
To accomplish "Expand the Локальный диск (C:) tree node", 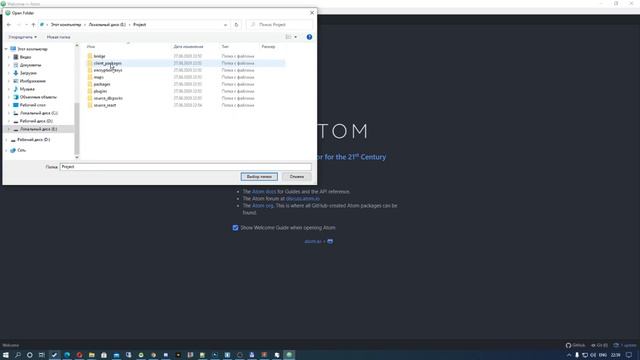I will point(9,113).
